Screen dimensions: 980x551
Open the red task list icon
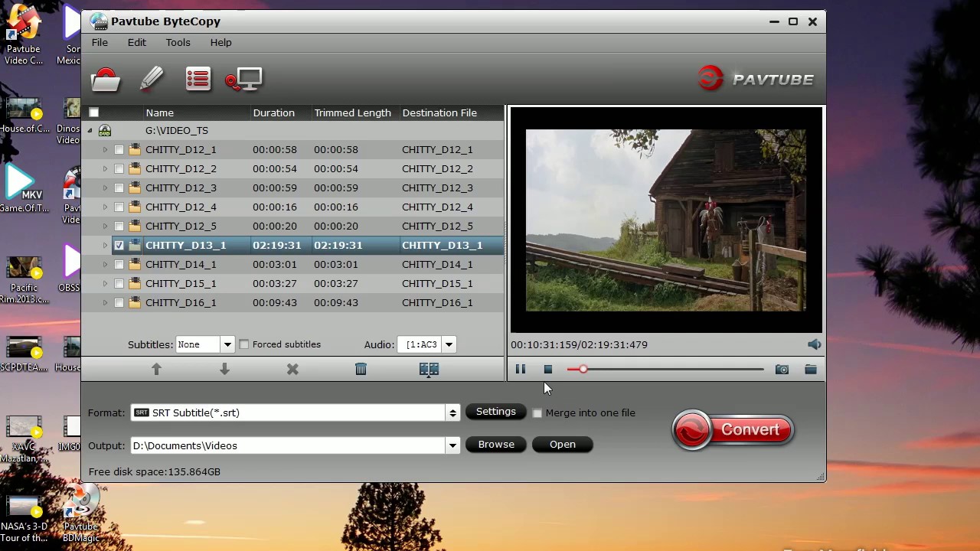coord(198,79)
